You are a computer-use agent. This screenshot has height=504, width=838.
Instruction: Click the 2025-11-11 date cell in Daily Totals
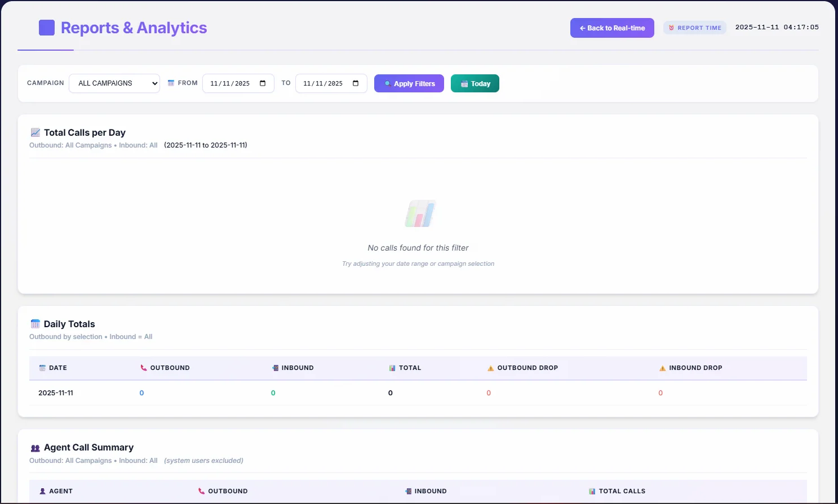coord(56,393)
